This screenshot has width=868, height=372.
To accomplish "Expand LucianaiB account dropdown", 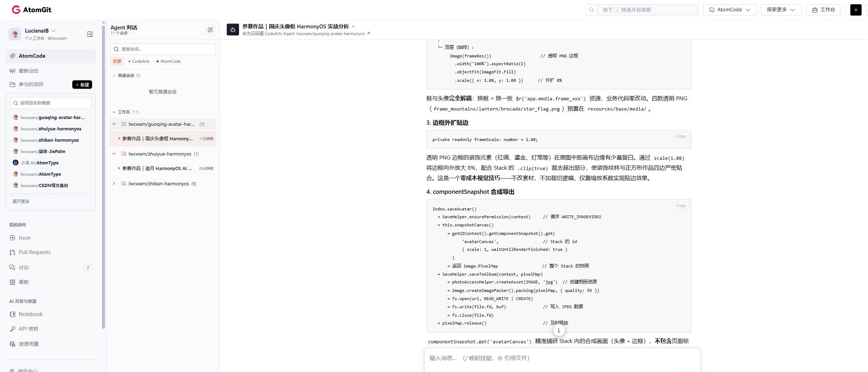I will tap(53, 31).
